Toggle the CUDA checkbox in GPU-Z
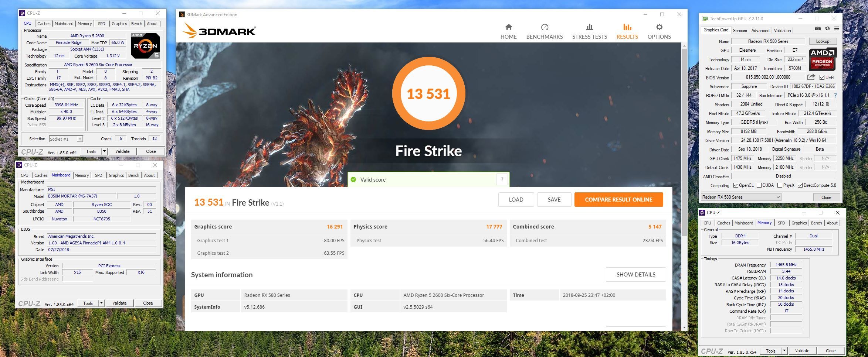Viewport: 868px width, 357px height. pos(759,185)
